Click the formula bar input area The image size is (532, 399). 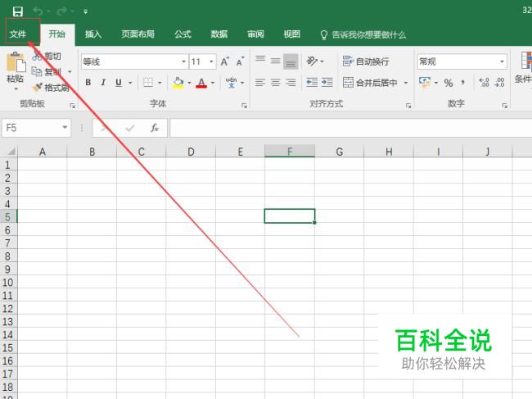tap(351, 128)
